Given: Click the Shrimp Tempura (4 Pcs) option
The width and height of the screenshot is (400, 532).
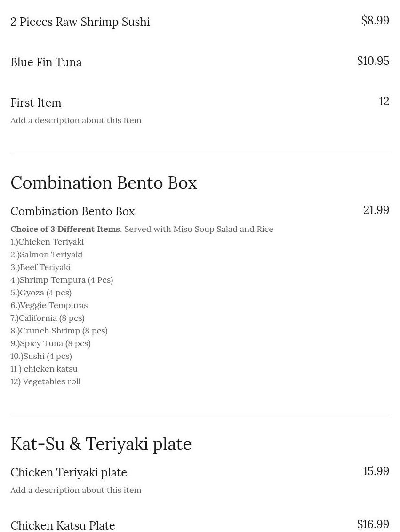Looking at the screenshot, I should click(62, 280).
